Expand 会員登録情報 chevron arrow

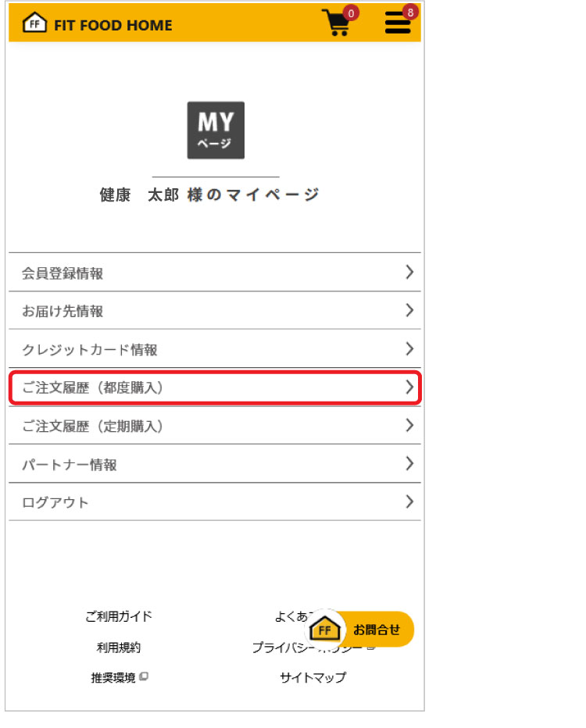[x=409, y=272]
